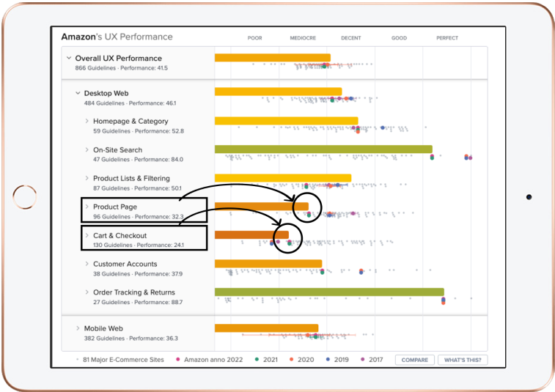555x392 pixels.
Task: Click the 2019 blue legend dot
Action: [328, 360]
